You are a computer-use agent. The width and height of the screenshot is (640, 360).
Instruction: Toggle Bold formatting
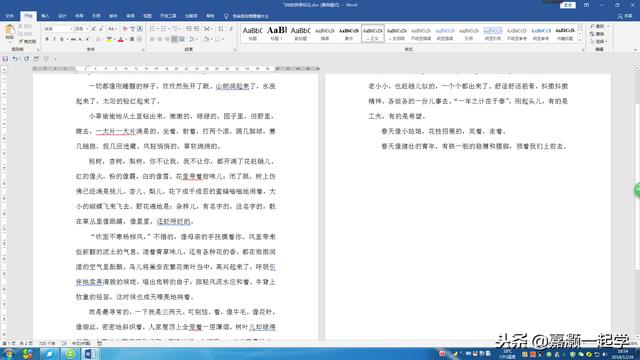coord(47,39)
